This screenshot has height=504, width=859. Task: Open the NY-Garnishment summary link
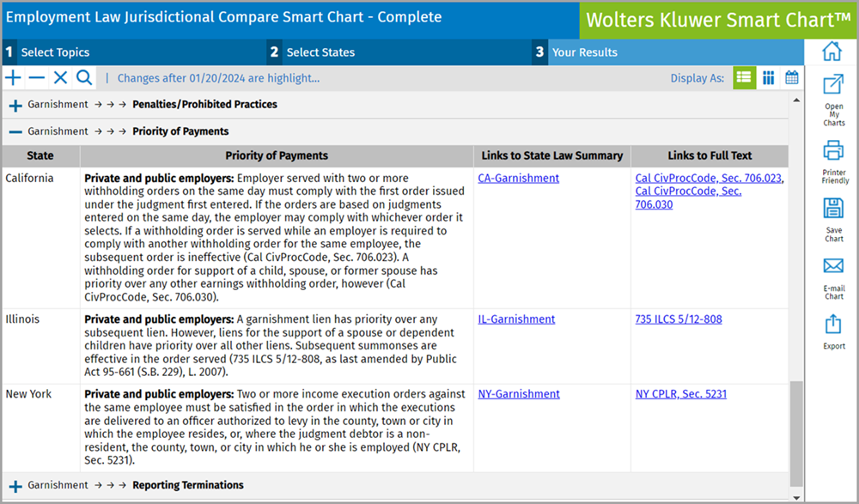pos(519,394)
